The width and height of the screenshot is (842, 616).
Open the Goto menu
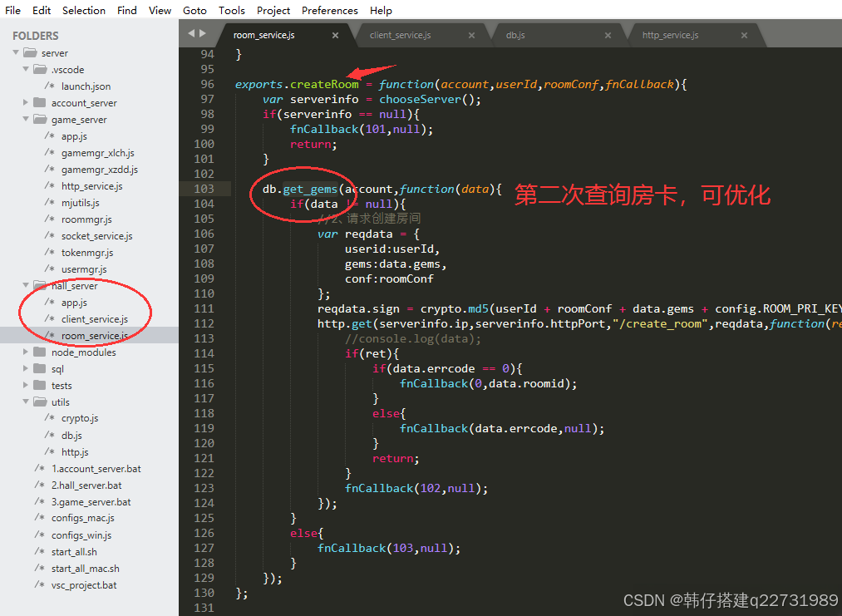click(x=194, y=10)
